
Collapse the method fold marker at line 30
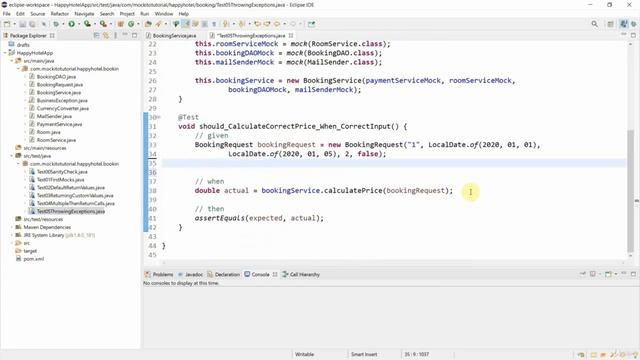coord(159,118)
